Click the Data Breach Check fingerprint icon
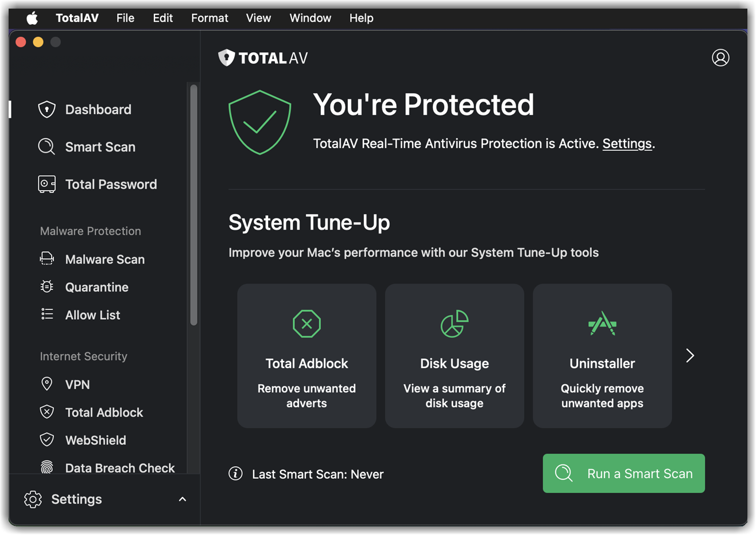Image resolution: width=756 pixels, height=535 pixels. tap(47, 467)
